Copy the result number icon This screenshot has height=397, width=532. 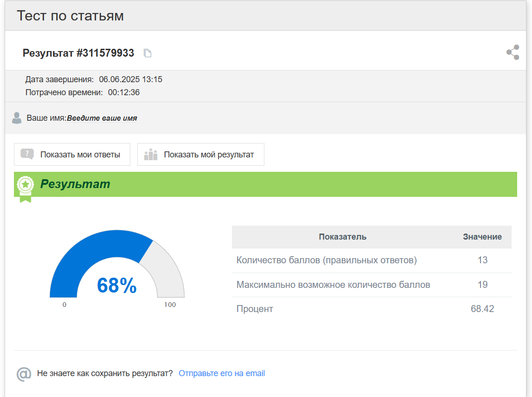tap(147, 53)
